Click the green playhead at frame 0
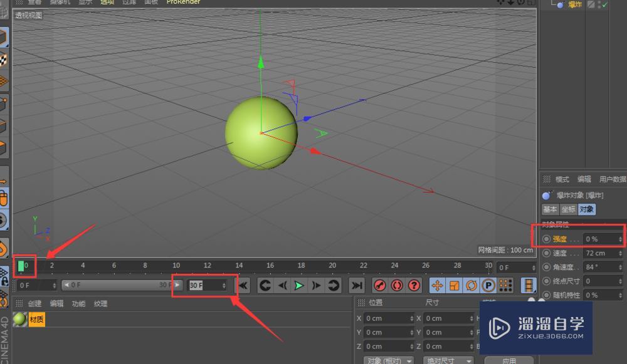This screenshot has height=364, width=627. click(x=21, y=266)
